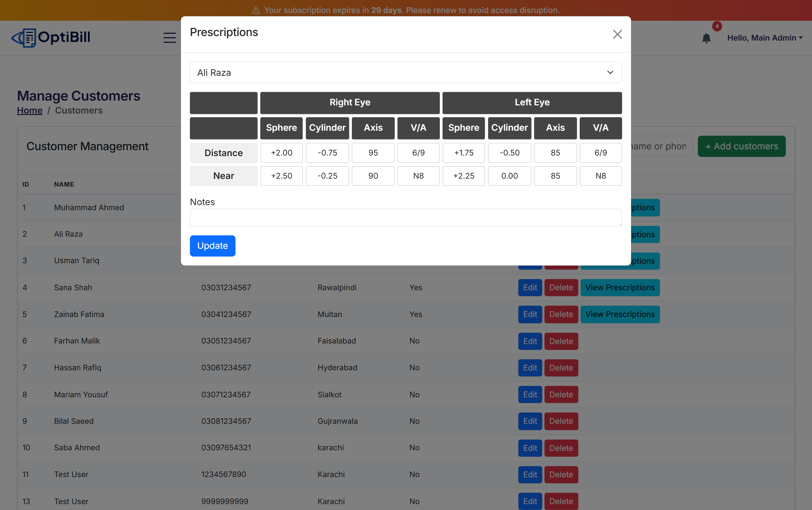
Task: Edit right eye distance sphere +2.00
Action: coord(282,153)
